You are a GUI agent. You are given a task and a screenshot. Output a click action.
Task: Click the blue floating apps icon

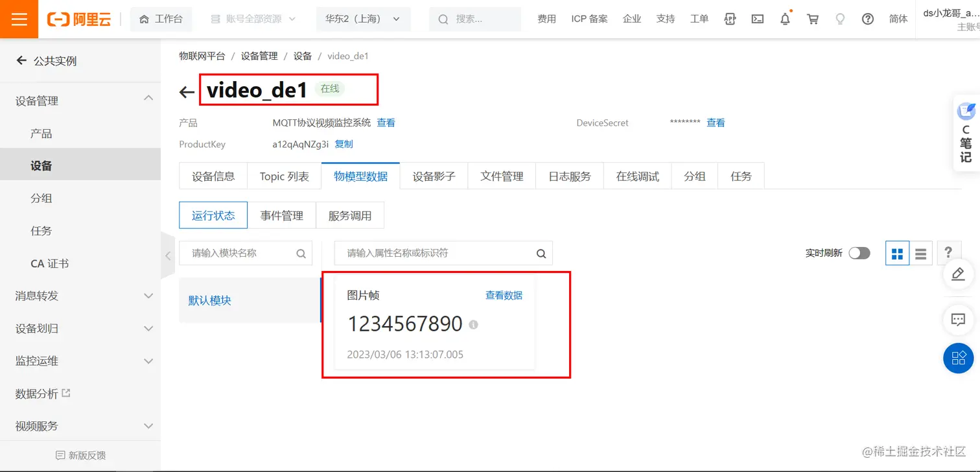tap(959, 357)
